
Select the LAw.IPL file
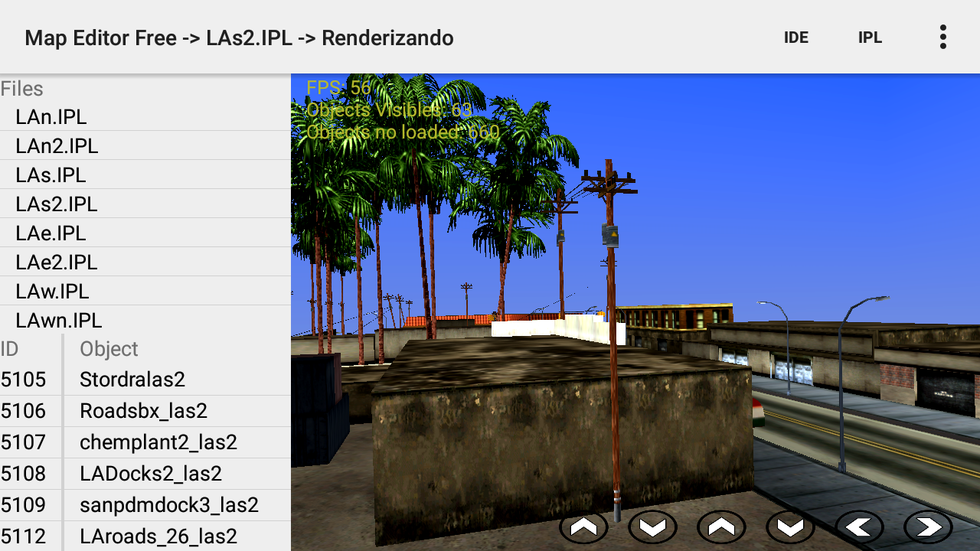(145, 292)
